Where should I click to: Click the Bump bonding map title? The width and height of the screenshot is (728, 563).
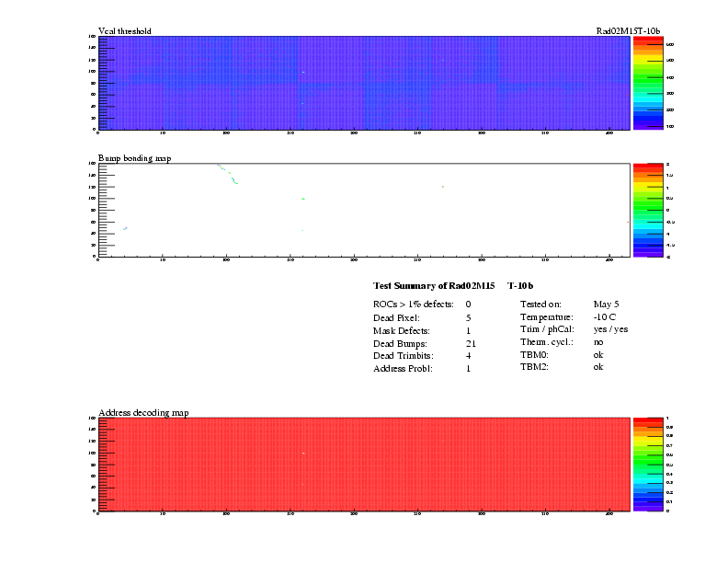pyautogui.click(x=135, y=158)
